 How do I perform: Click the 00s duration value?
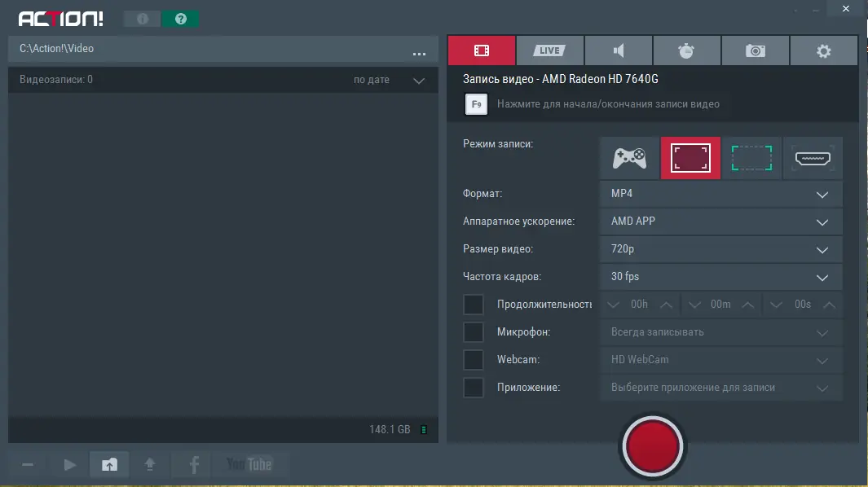pos(803,305)
